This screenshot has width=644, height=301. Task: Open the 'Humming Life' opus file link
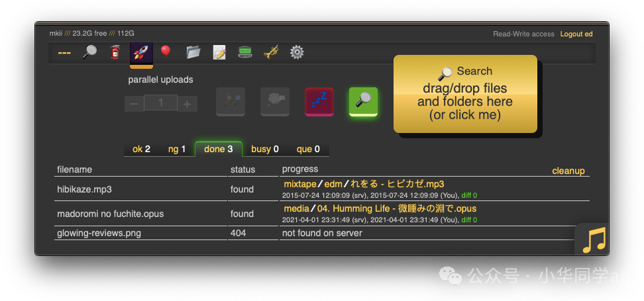coord(397,208)
